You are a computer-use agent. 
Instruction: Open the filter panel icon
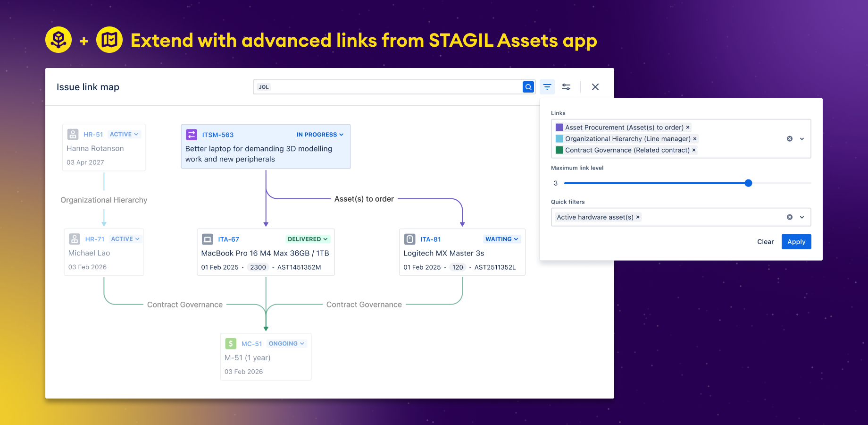[547, 87]
